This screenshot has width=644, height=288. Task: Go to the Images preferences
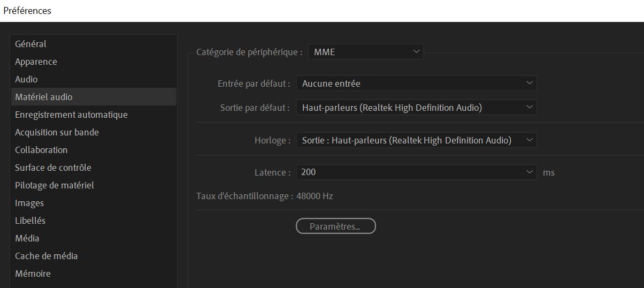[x=94, y=203]
